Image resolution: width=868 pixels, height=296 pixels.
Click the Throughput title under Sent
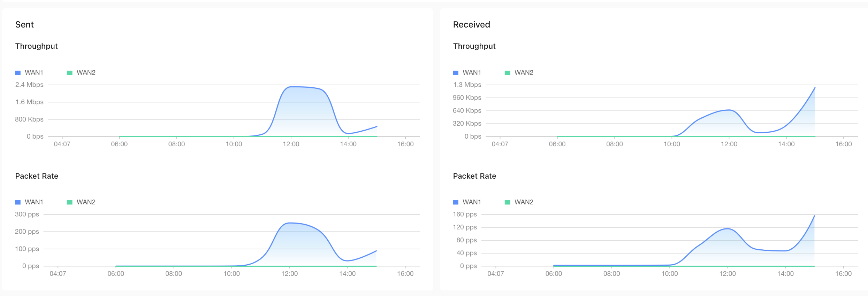pos(36,46)
